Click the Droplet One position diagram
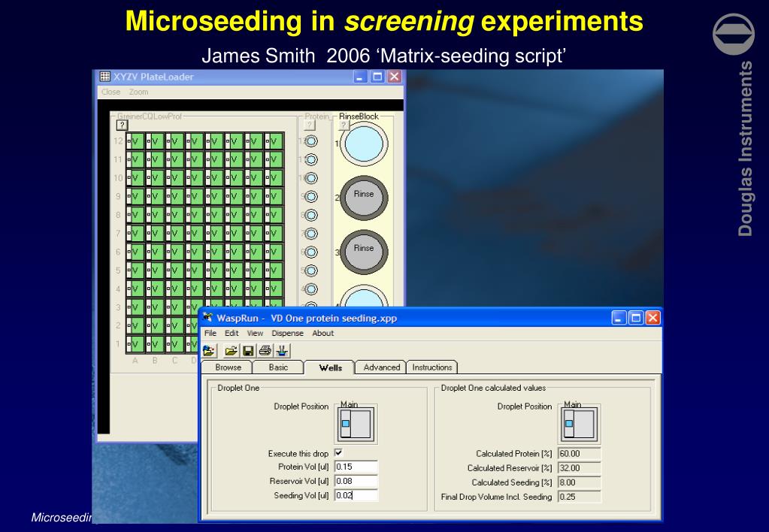Image resolution: width=769 pixels, height=532 pixels. point(356,424)
